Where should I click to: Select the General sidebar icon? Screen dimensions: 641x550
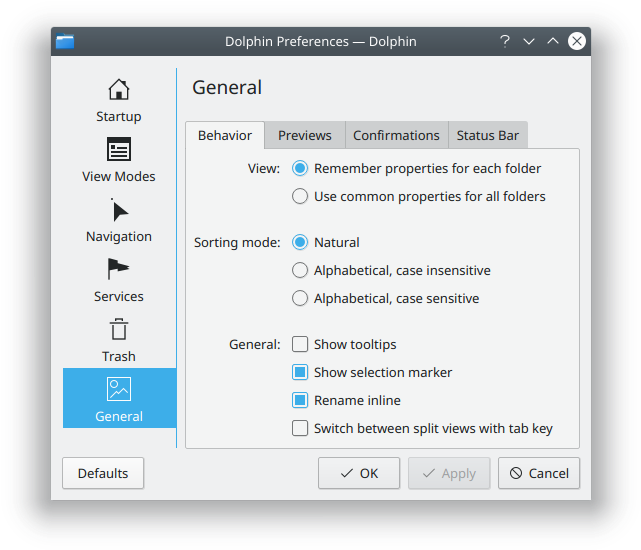[119, 390]
